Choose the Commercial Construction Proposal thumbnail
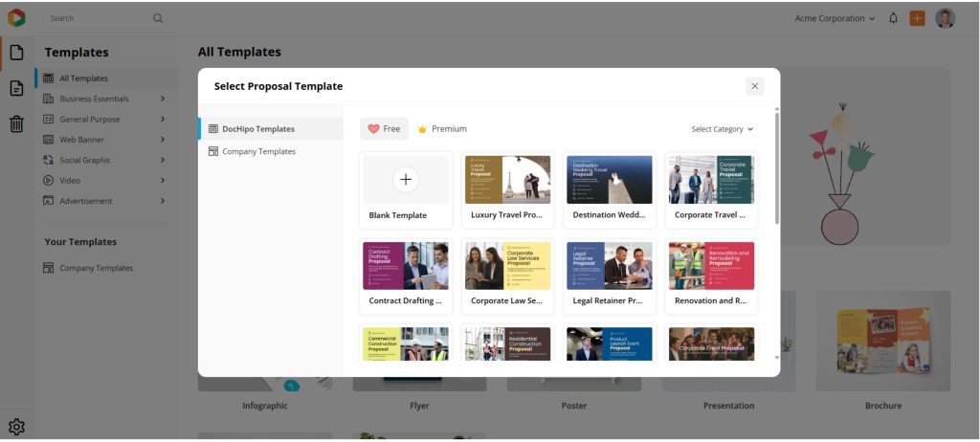The width and height of the screenshot is (980, 442). pyautogui.click(x=406, y=343)
